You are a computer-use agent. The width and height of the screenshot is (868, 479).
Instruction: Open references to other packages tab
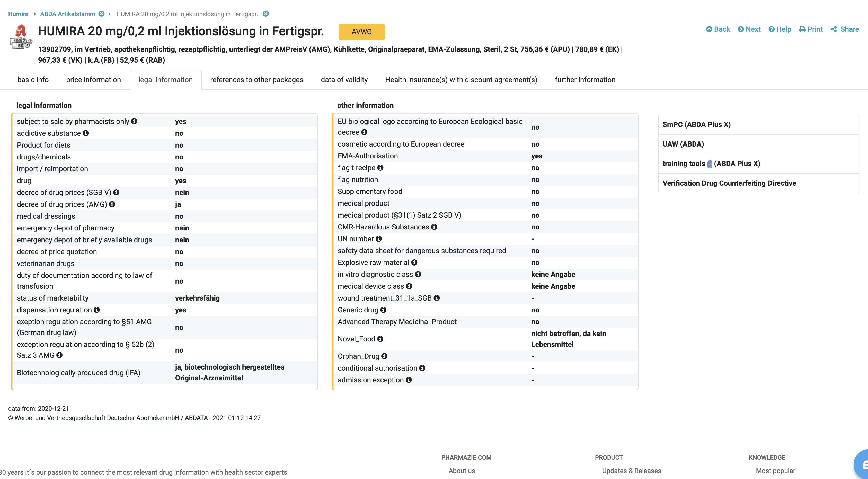click(x=257, y=80)
